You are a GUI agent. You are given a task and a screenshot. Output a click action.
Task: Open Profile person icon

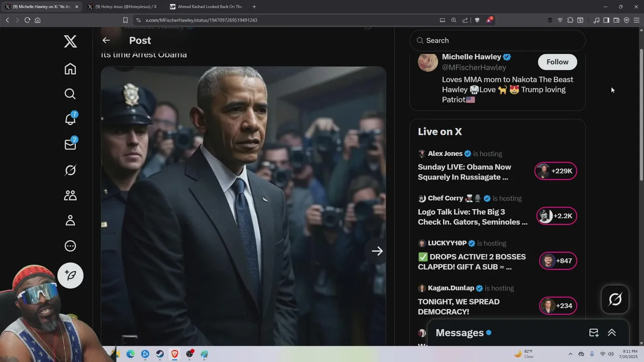click(70, 220)
